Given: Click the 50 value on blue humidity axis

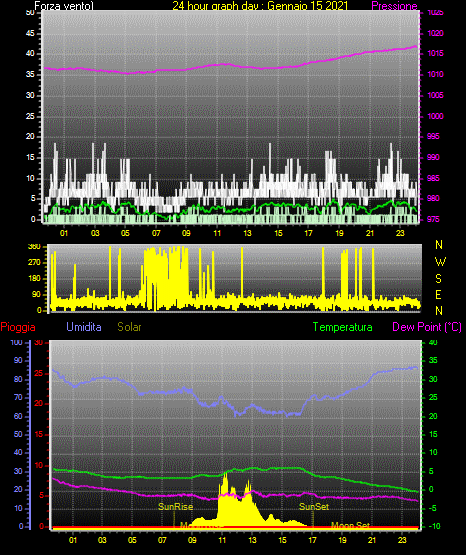Looking at the screenshot, I should coord(18,434).
